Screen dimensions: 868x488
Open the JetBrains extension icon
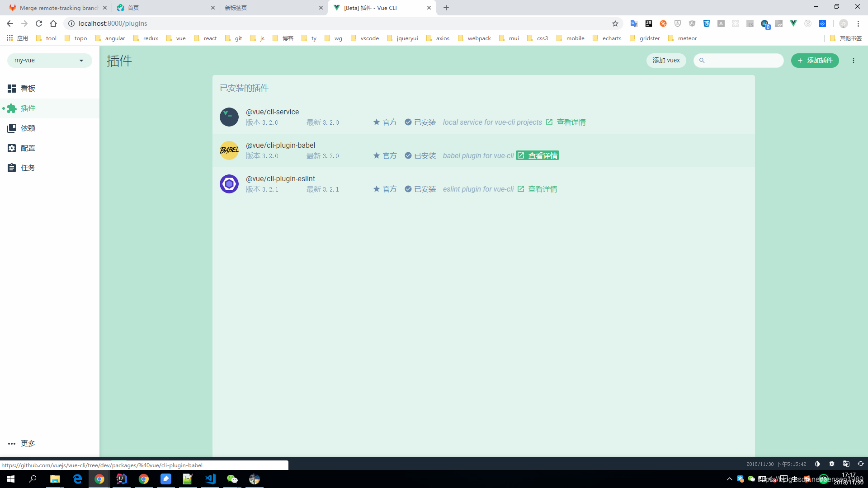(648, 23)
